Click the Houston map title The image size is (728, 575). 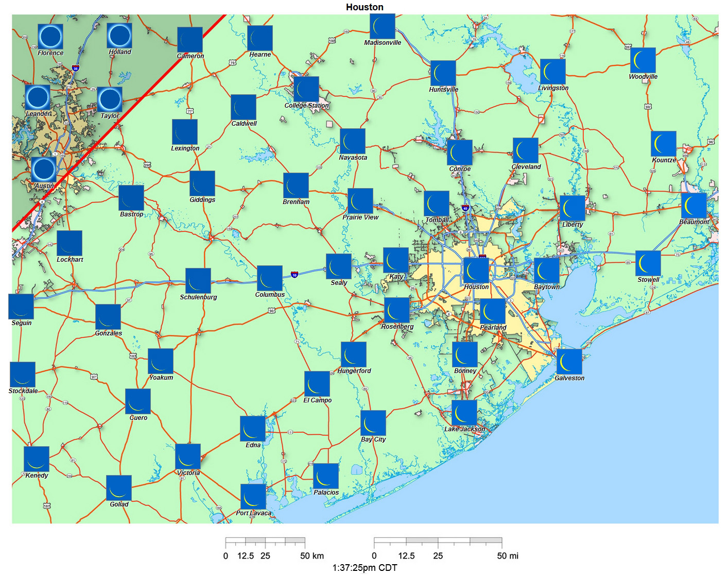pos(364,7)
